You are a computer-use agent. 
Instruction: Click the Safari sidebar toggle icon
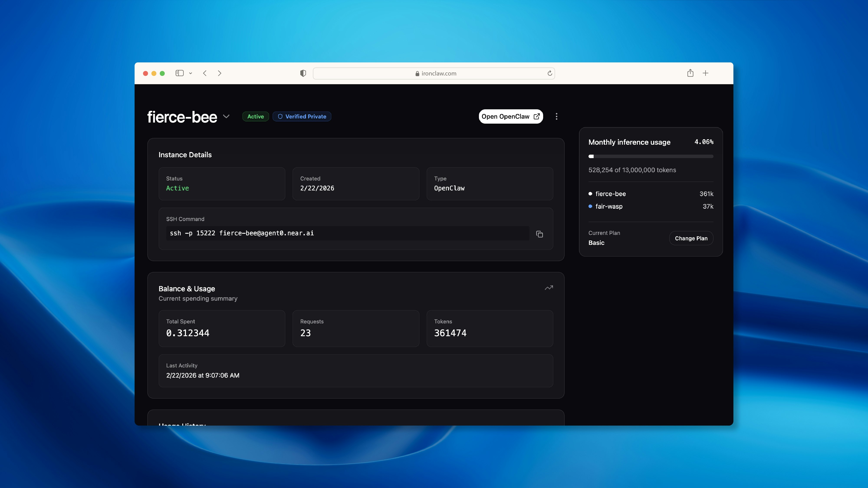[179, 73]
